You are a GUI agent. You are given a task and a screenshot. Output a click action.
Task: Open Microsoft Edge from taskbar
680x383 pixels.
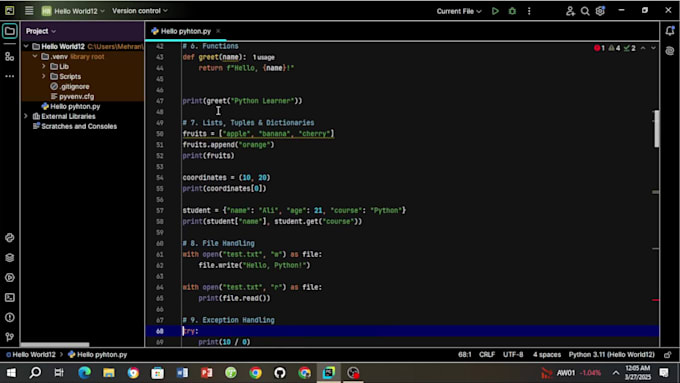click(84, 373)
